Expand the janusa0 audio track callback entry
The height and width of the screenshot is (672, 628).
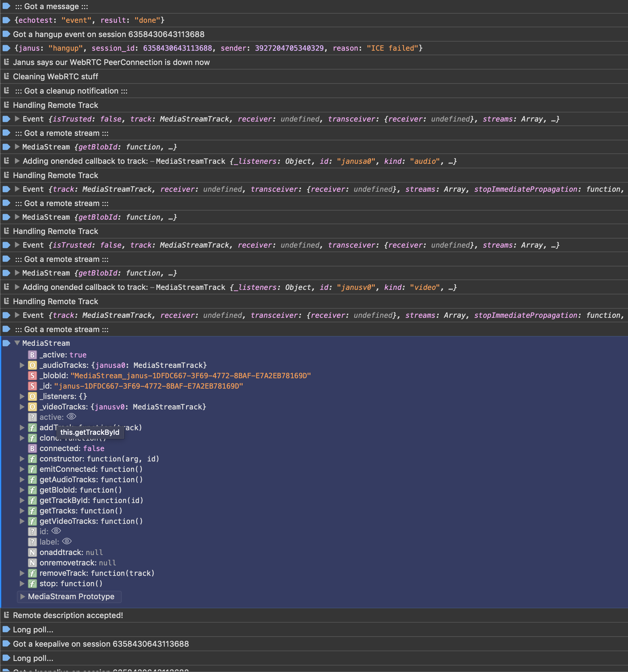coord(17,161)
